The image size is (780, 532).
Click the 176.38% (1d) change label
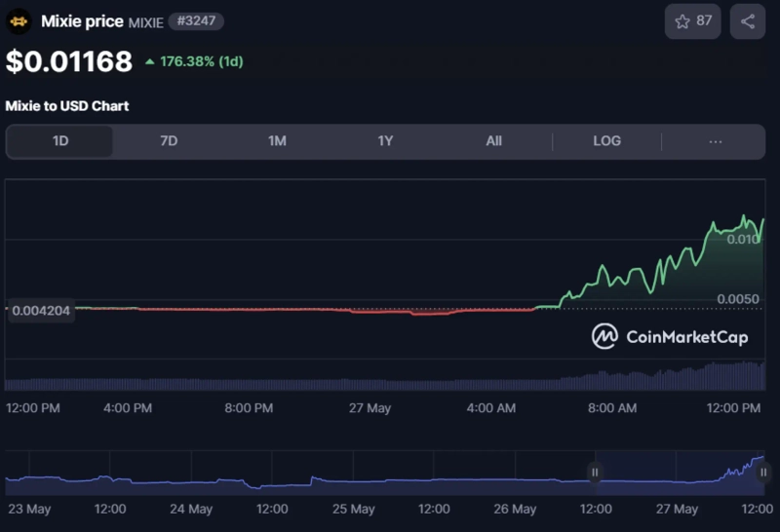(202, 62)
